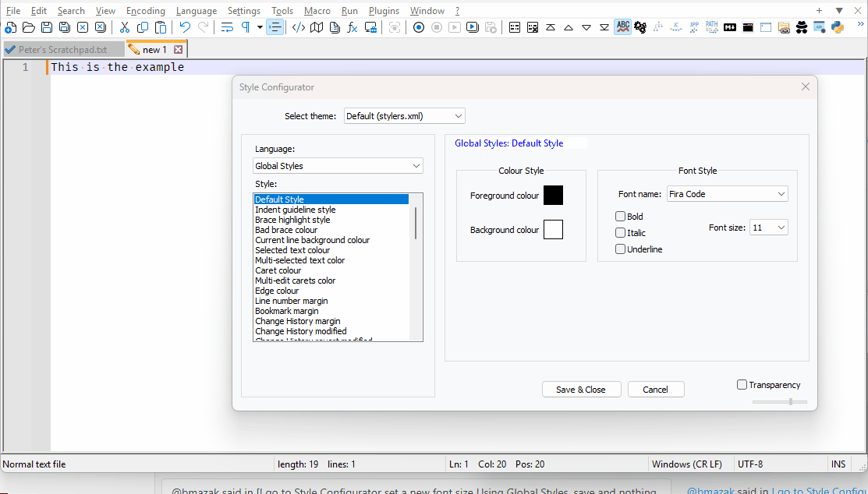
Task: Click the Save & Close button
Action: pyautogui.click(x=581, y=390)
